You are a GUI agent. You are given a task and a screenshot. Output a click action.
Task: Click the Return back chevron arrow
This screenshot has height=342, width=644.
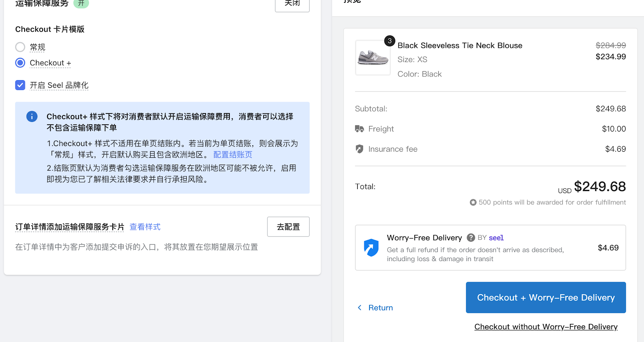click(360, 308)
